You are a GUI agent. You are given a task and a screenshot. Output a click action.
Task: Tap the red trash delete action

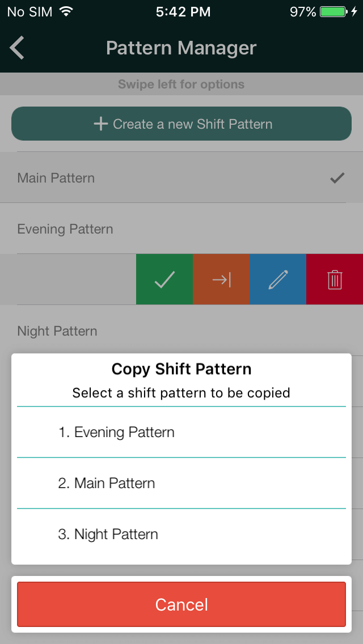click(335, 279)
